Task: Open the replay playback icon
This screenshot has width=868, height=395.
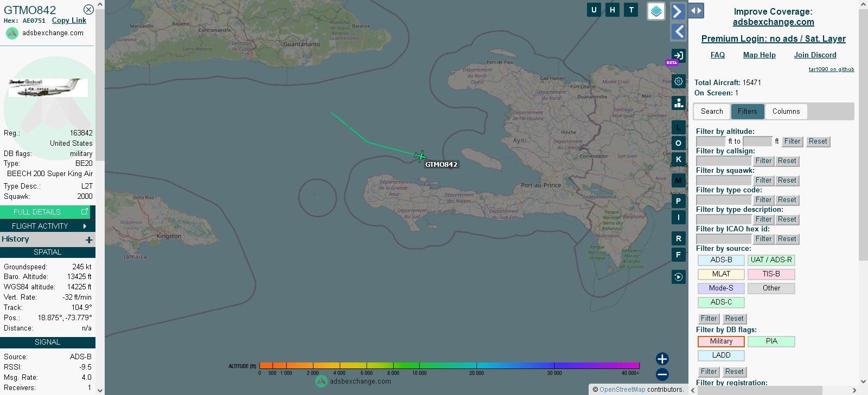Action: coord(679,277)
